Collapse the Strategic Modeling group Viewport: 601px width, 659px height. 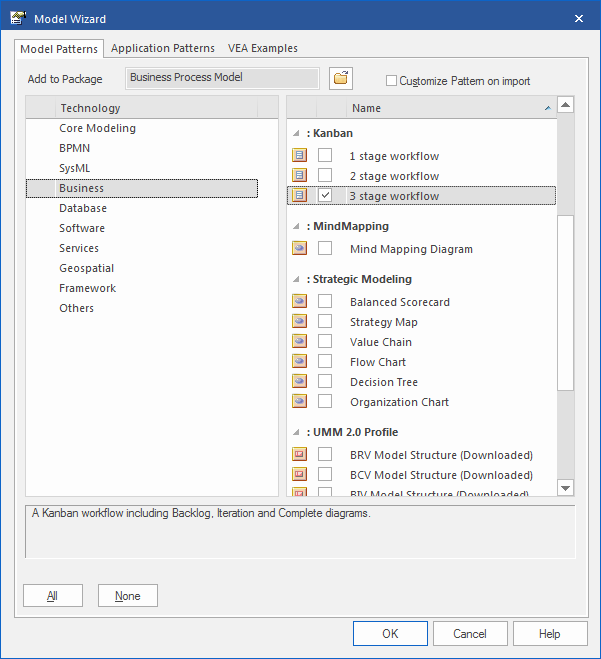(296, 279)
